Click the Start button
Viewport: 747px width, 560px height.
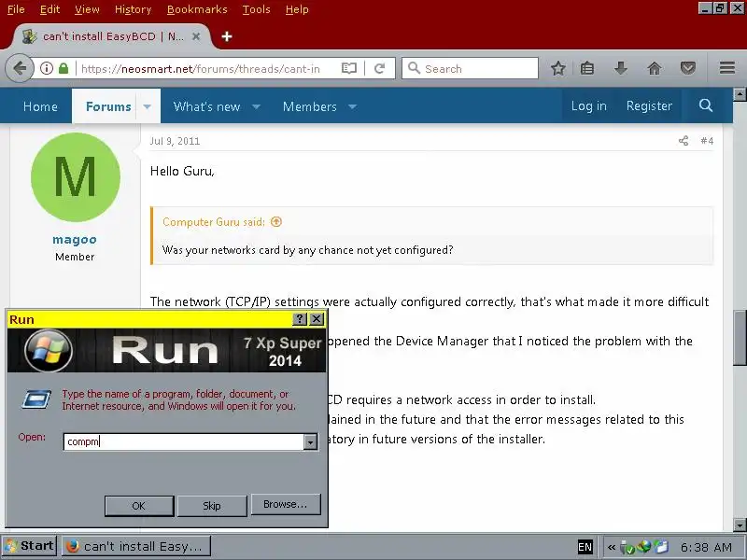tap(30, 546)
